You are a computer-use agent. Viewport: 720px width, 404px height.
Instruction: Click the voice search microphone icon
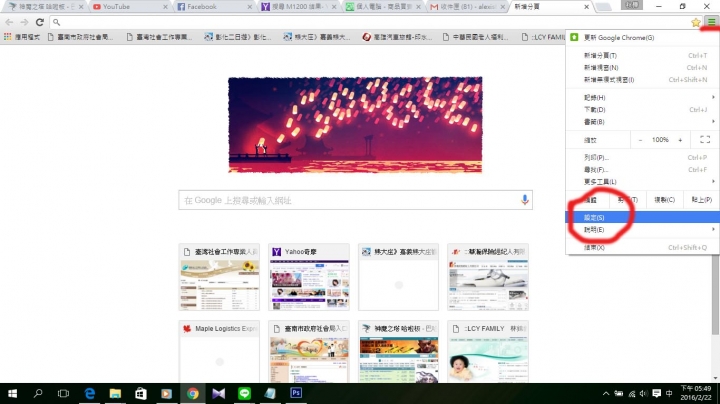(x=524, y=200)
